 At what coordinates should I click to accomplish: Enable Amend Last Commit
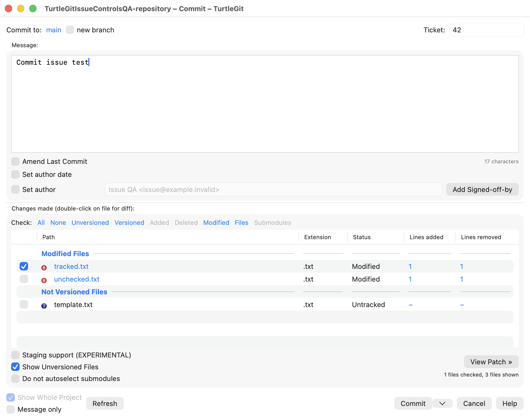15,161
